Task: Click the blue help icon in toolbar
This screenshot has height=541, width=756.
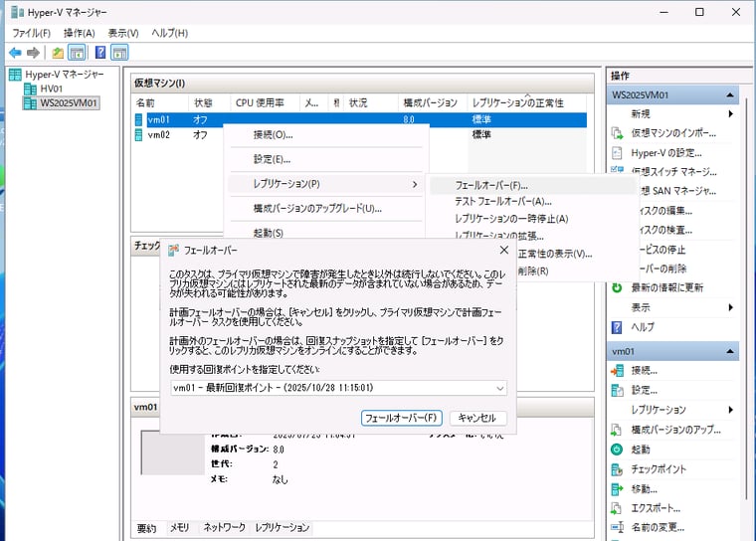Action: click(x=100, y=53)
